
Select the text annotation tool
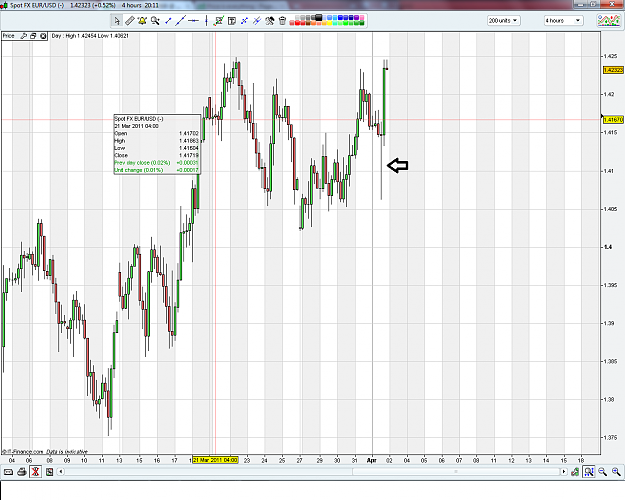232,21
